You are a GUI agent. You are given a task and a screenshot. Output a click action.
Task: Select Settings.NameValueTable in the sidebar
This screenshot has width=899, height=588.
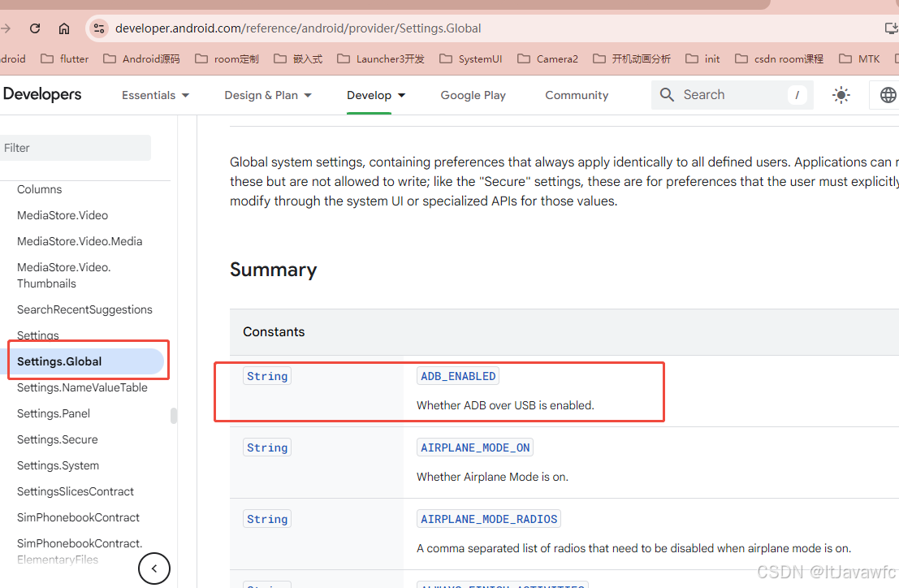(82, 387)
